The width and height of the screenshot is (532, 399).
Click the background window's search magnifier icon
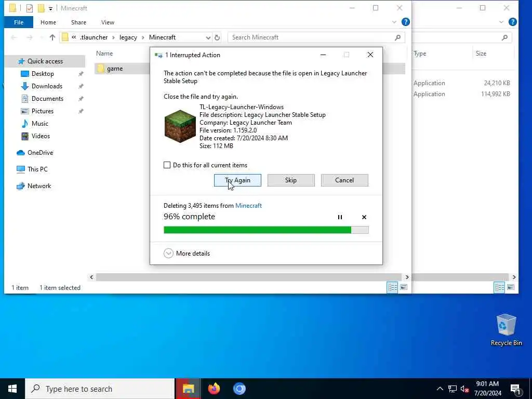[505, 37]
